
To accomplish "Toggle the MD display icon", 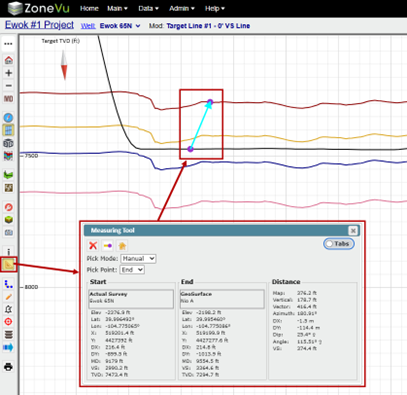I will click(x=8, y=99).
